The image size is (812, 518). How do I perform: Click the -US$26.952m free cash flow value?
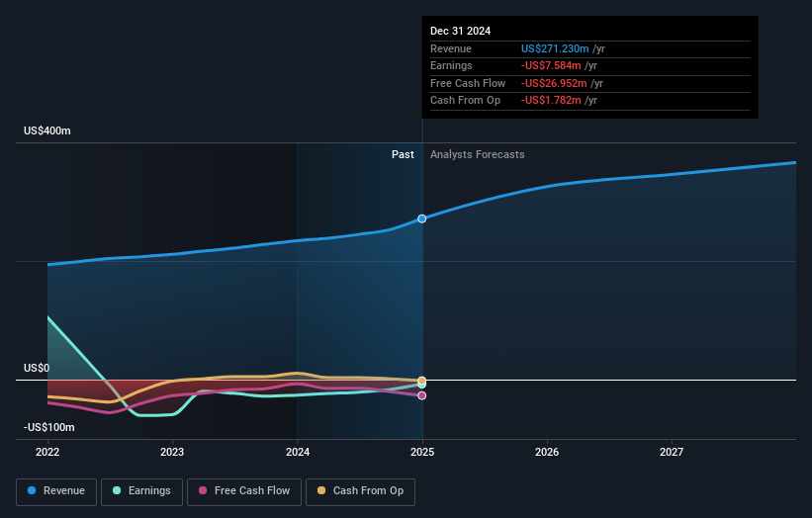[554, 83]
